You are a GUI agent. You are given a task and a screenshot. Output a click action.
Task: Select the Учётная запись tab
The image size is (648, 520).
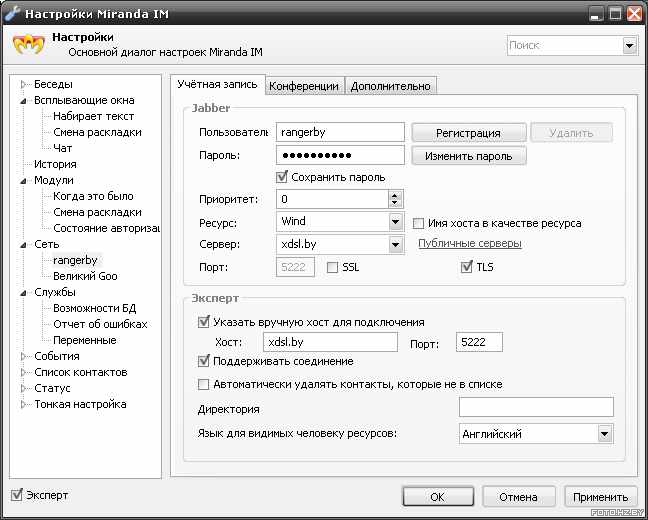[x=217, y=85]
